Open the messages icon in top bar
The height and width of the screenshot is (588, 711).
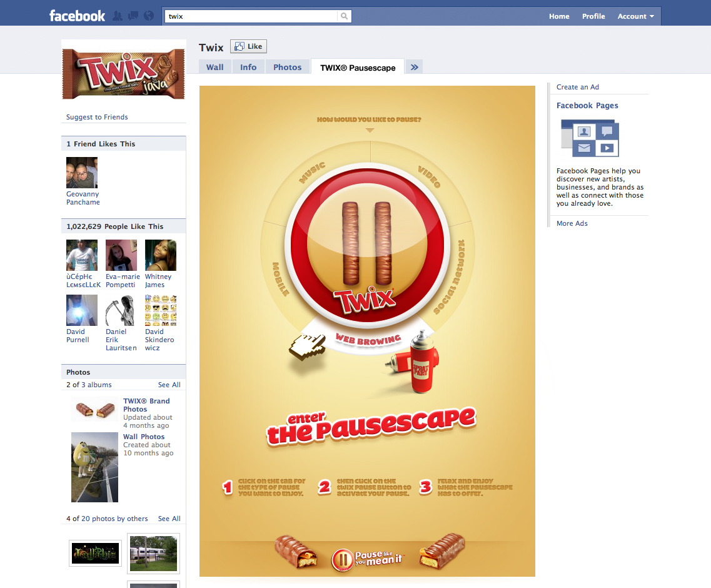click(133, 16)
